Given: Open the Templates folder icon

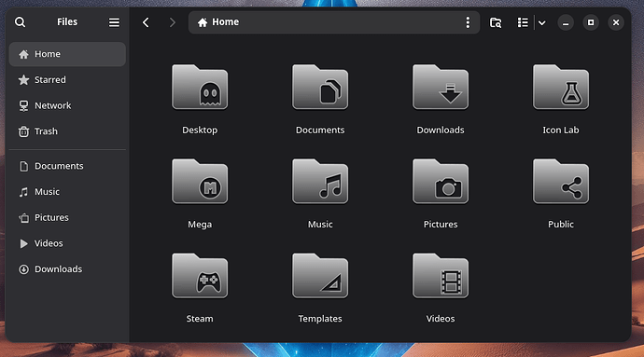Looking at the screenshot, I should (x=320, y=276).
